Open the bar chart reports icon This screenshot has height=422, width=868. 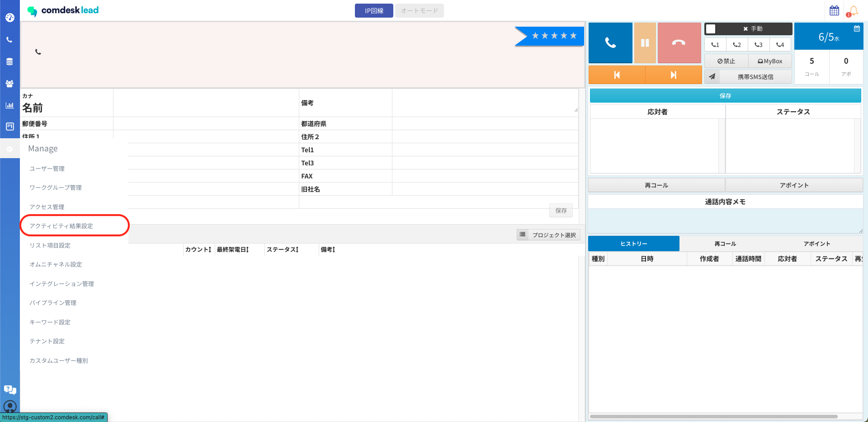tap(9, 105)
